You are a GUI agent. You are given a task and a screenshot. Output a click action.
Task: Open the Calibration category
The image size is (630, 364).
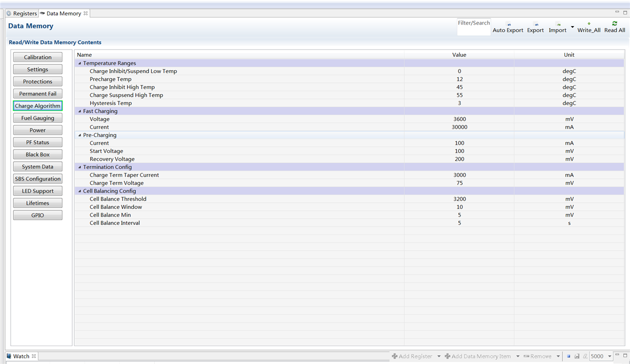tap(38, 57)
